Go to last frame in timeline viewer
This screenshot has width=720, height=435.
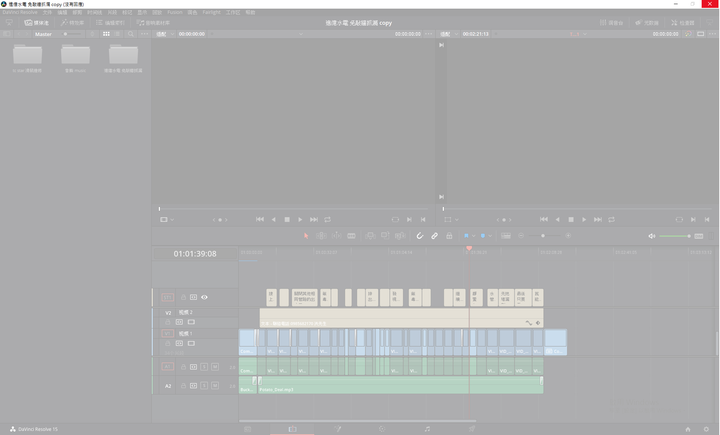point(598,220)
